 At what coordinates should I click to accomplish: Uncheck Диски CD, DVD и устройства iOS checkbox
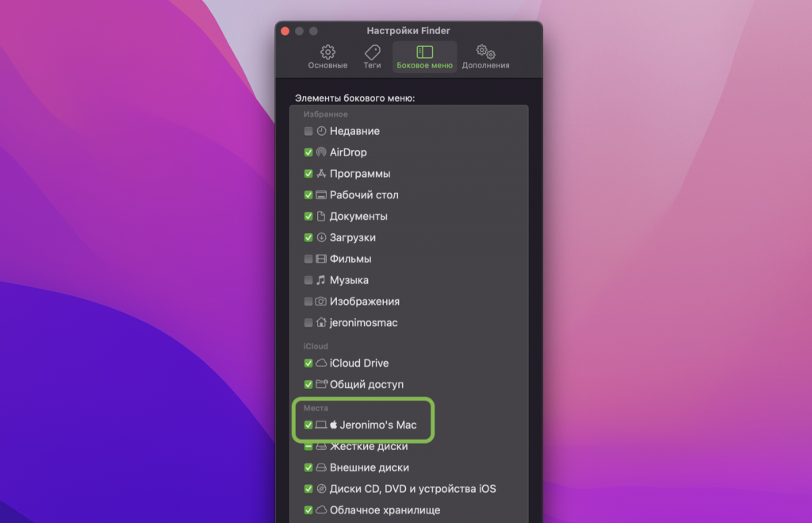coord(308,489)
